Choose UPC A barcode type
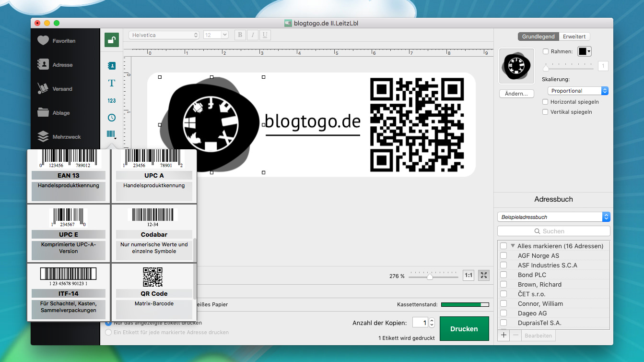The width and height of the screenshot is (644, 362). [154, 176]
